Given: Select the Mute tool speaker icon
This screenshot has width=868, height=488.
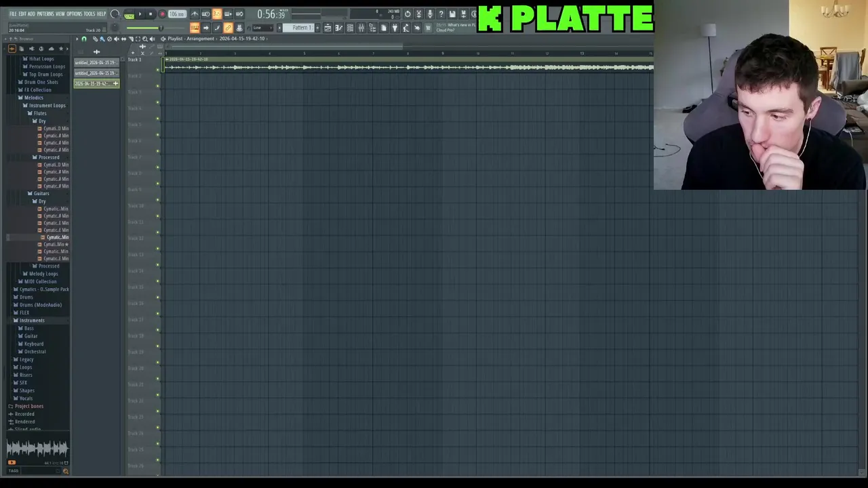Looking at the screenshot, I should click(116, 39).
